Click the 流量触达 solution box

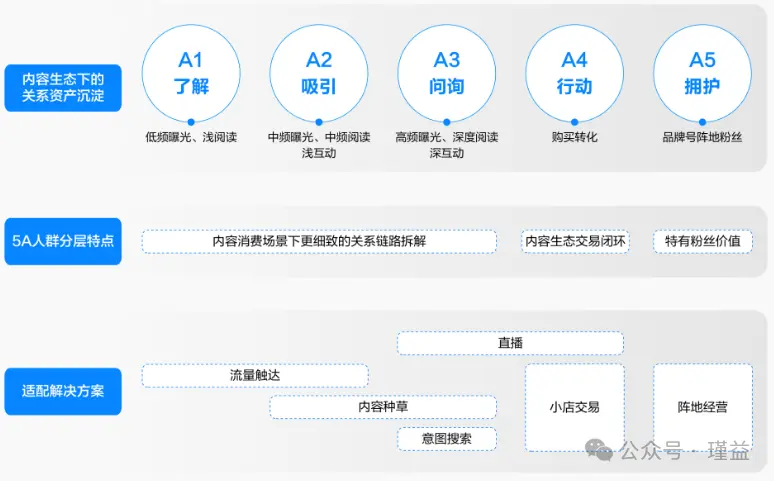(255, 375)
